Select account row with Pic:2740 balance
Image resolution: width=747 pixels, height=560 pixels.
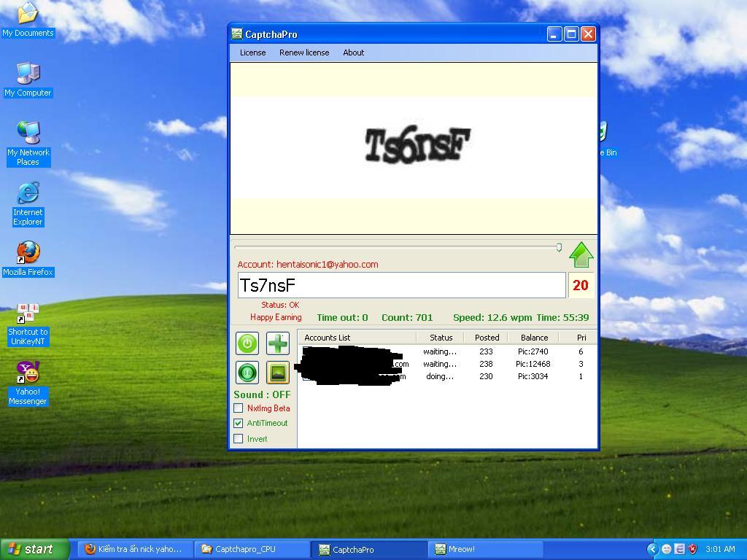point(447,351)
